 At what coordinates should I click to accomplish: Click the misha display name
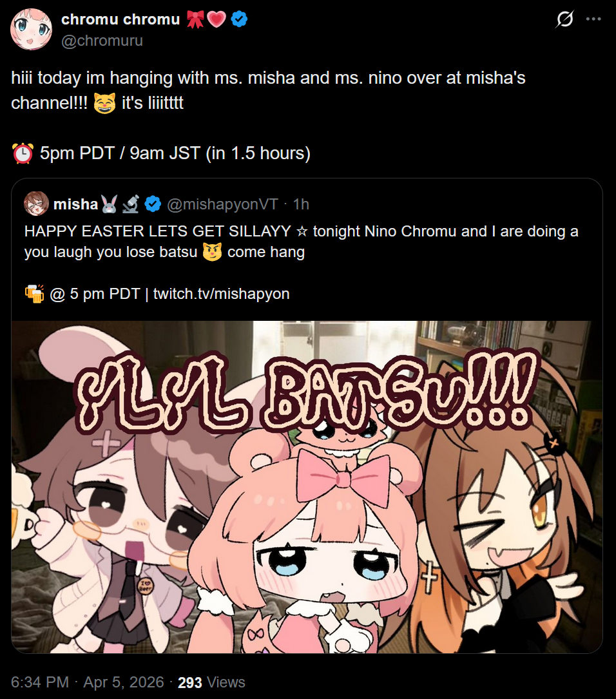tap(75, 204)
